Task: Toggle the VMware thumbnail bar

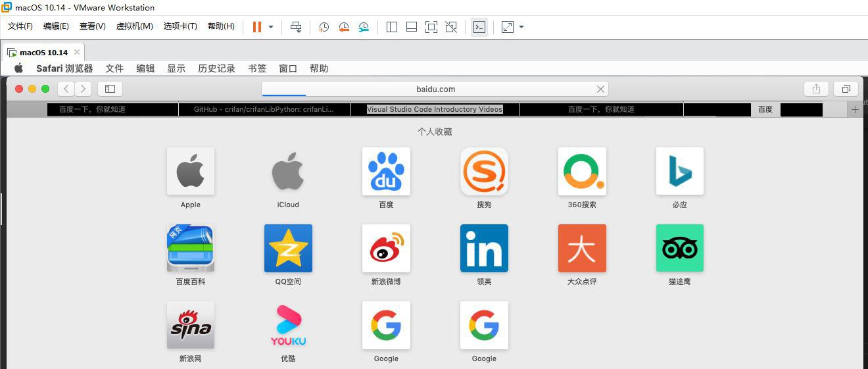Action: pyautogui.click(x=412, y=27)
